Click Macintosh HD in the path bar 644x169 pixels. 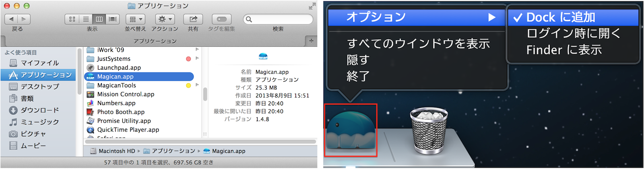pyautogui.click(x=113, y=151)
